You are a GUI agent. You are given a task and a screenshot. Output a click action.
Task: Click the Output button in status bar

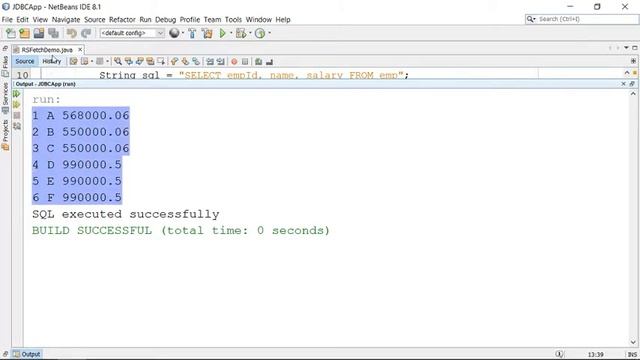click(27, 354)
